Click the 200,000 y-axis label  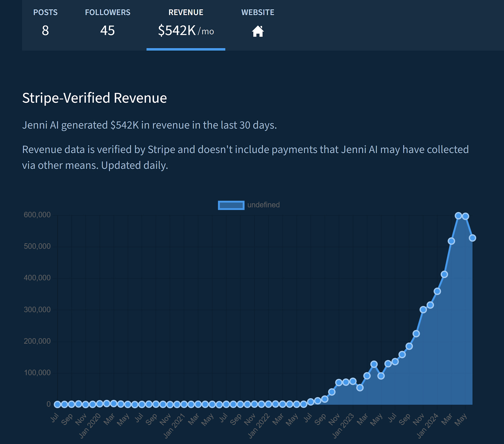(x=37, y=341)
